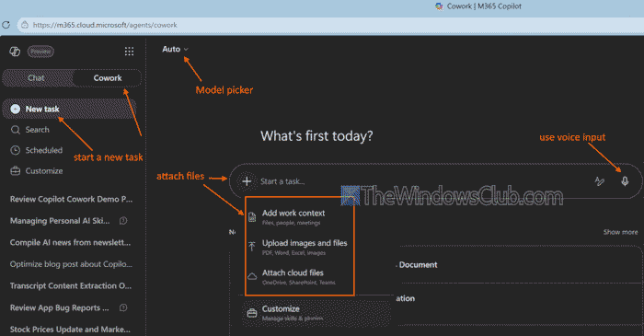Open Stock Prices Update and Market task
Screen dimensions: 644x336
[70, 330]
